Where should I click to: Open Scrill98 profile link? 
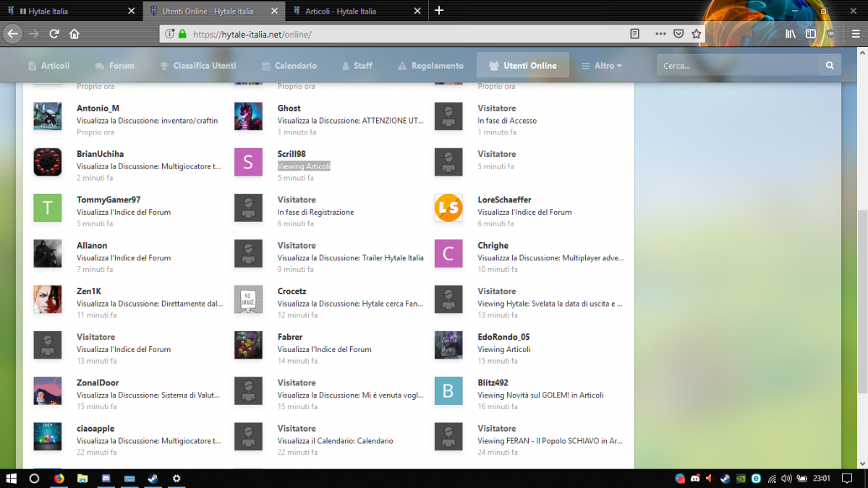point(292,154)
